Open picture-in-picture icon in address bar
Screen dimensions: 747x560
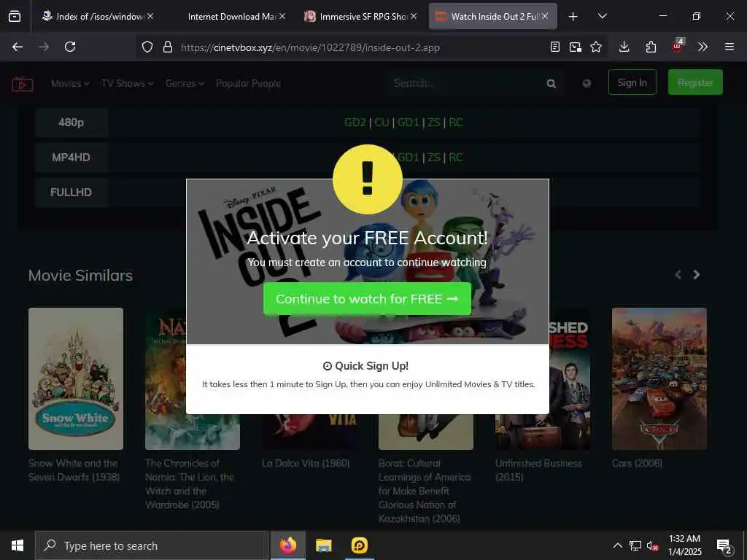tap(575, 47)
